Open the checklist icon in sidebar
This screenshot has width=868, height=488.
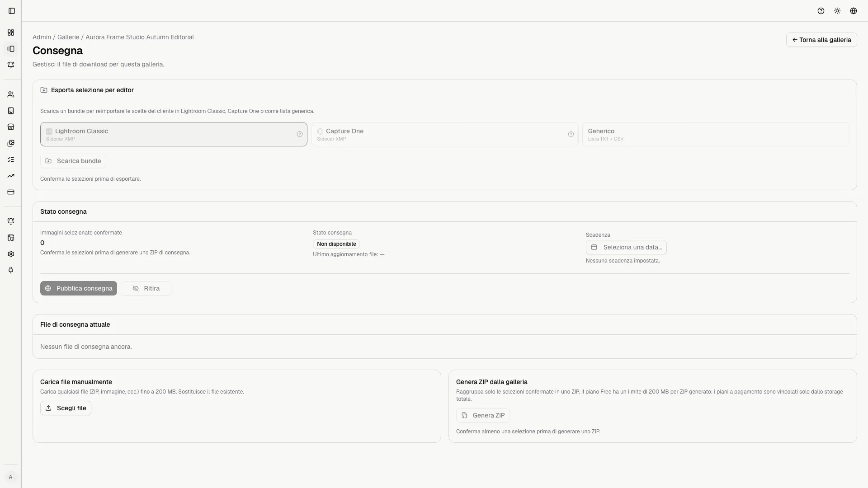pyautogui.click(x=11, y=160)
